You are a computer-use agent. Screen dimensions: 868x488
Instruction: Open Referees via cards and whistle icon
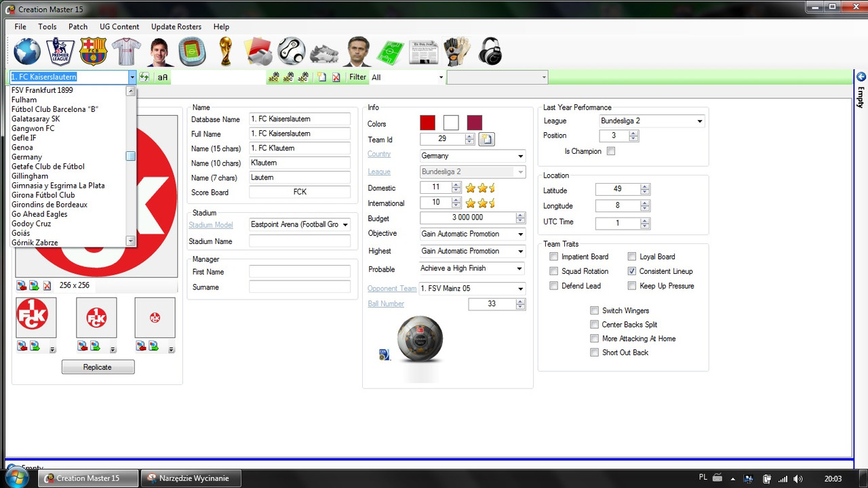tap(258, 52)
